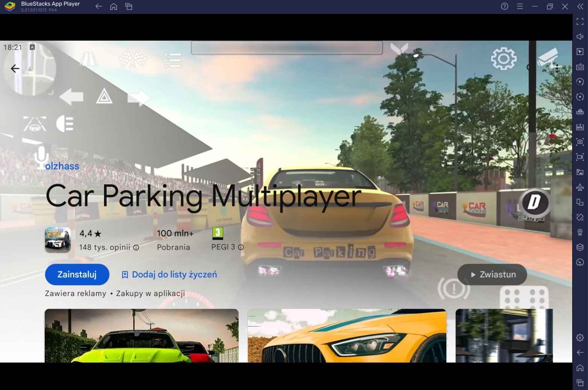Collapse the BlueStacks side toolbar
Viewport: 588px width, 390px height.
point(580,6)
